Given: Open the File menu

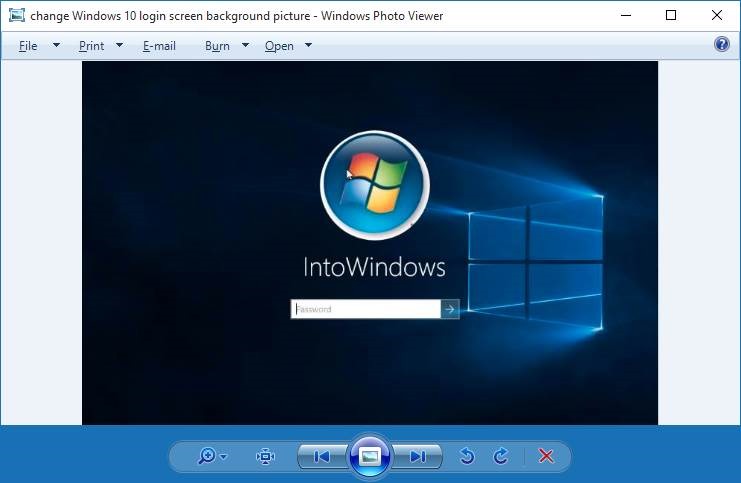Looking at the screenshot, I should (28, 46).
